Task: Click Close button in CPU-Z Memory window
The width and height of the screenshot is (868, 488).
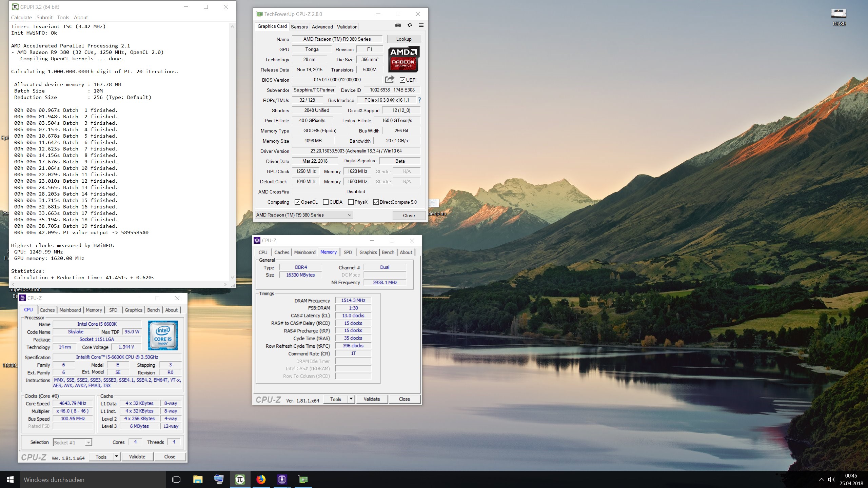Action: point(405,399)
